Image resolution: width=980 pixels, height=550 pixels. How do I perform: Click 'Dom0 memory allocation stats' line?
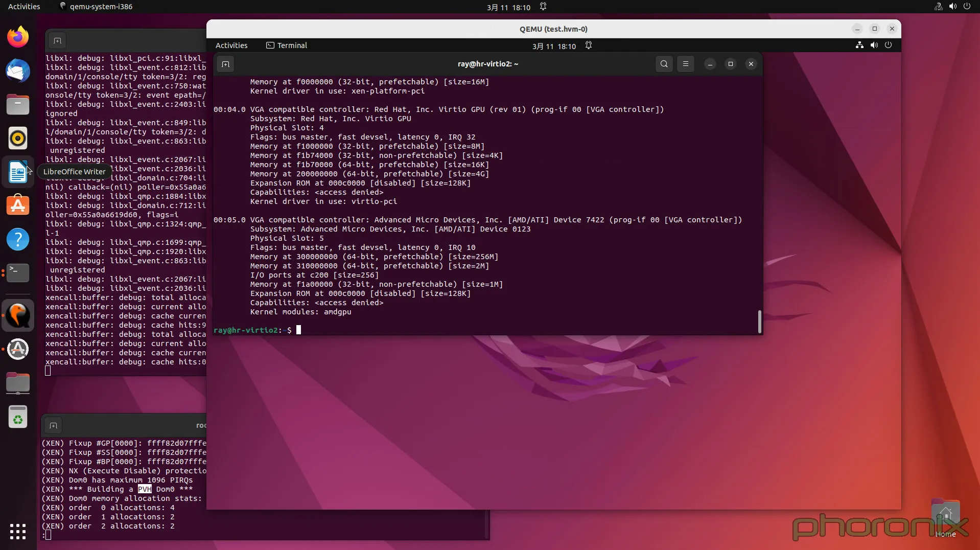click(122, 498)
